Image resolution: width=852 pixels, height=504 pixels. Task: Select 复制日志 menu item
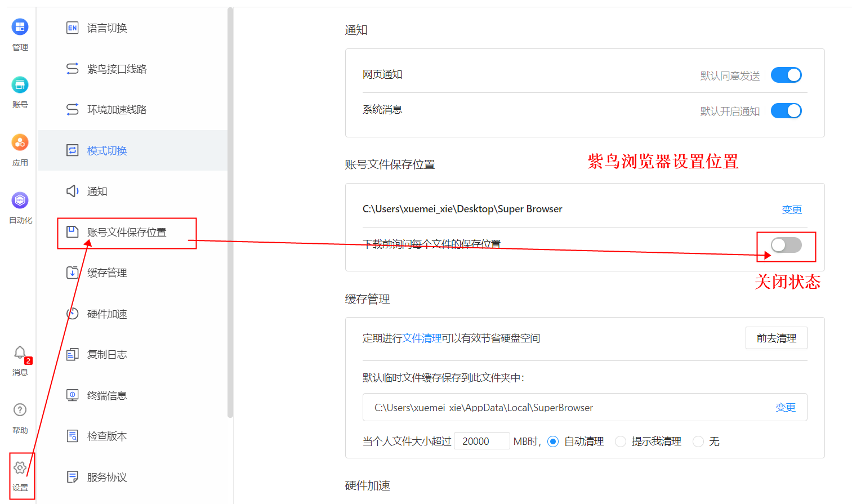click(133, 354)
